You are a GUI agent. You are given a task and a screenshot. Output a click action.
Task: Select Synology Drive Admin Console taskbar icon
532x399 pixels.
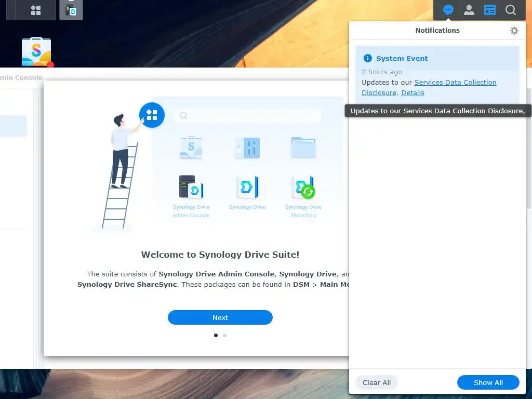click(71, 10)
